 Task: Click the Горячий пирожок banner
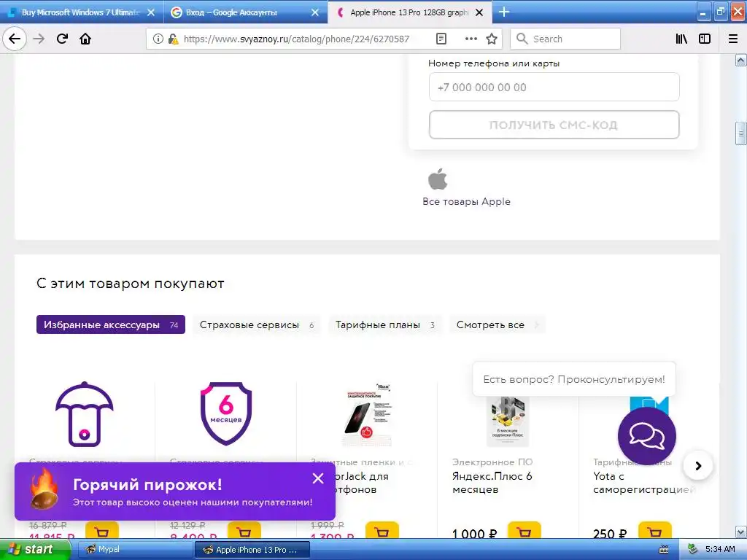175,491
